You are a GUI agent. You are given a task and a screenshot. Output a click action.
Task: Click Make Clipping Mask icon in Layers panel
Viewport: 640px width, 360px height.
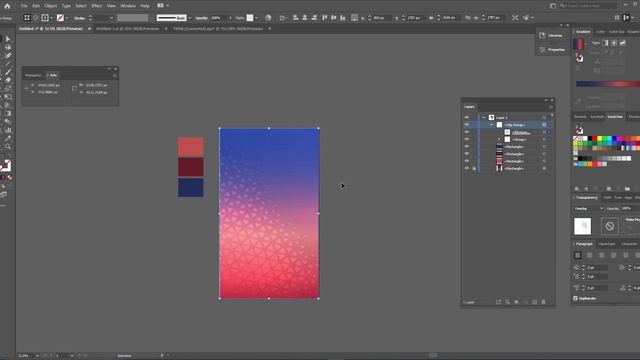coord(516,302)
